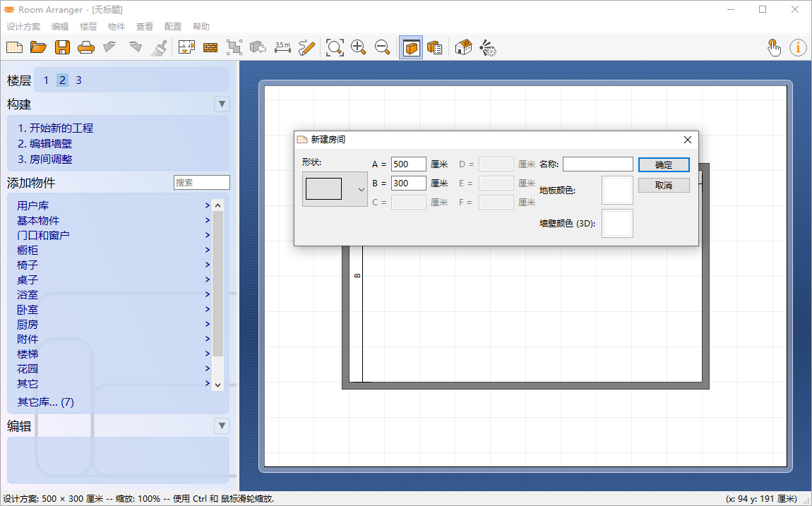Viewport: 812px width, 506px height.
Task: Toggle the object list panel icon
Action: click(x=435, y=47)
